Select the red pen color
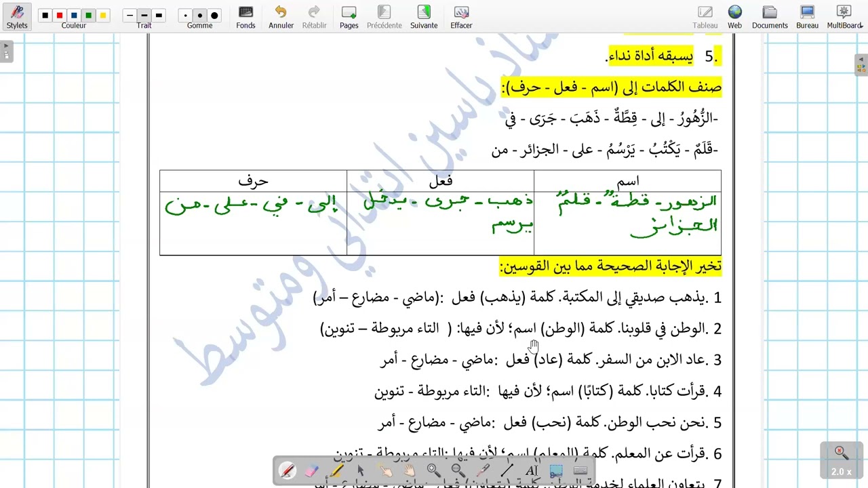 59,15
